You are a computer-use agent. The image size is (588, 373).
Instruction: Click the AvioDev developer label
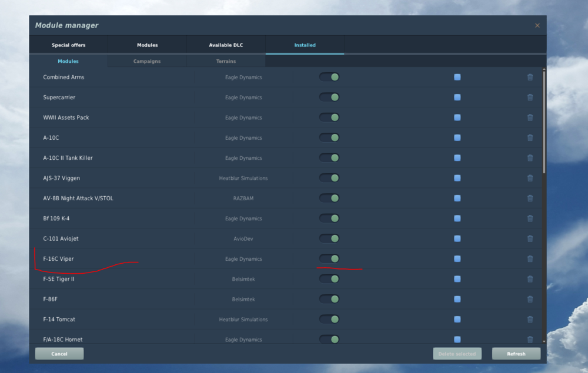tap(243, 238)
